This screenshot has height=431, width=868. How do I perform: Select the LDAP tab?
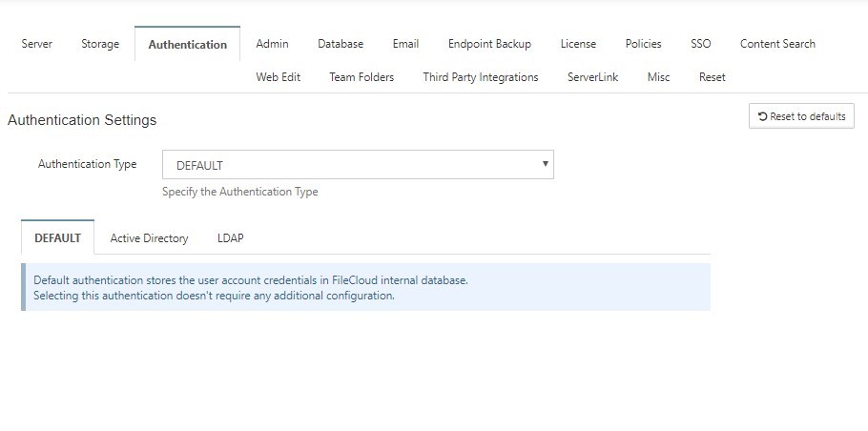pyautogui.click(x=230, y=237)
